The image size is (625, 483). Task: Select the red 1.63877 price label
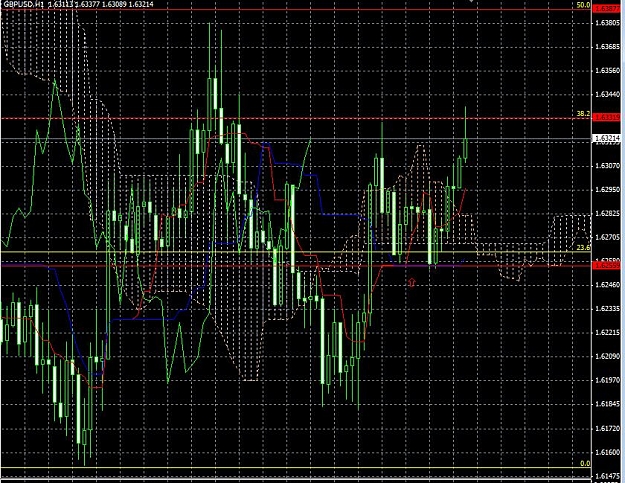[x=607, y=9]
